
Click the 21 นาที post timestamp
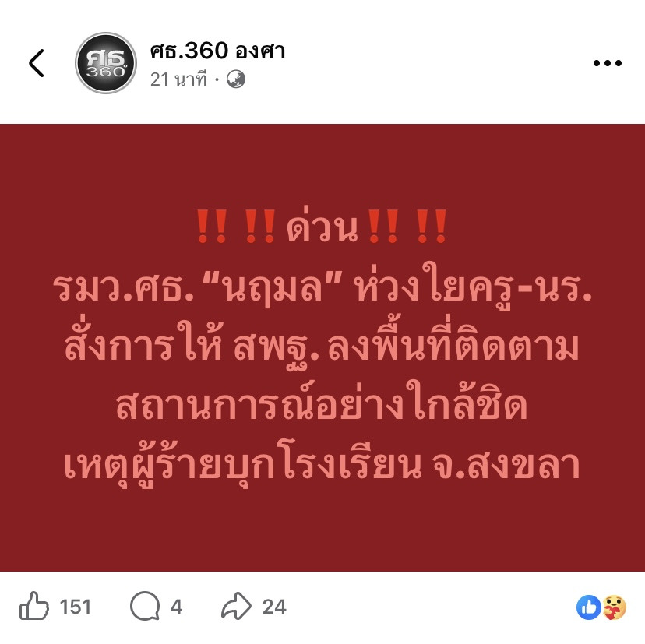(x=178, y=79)
